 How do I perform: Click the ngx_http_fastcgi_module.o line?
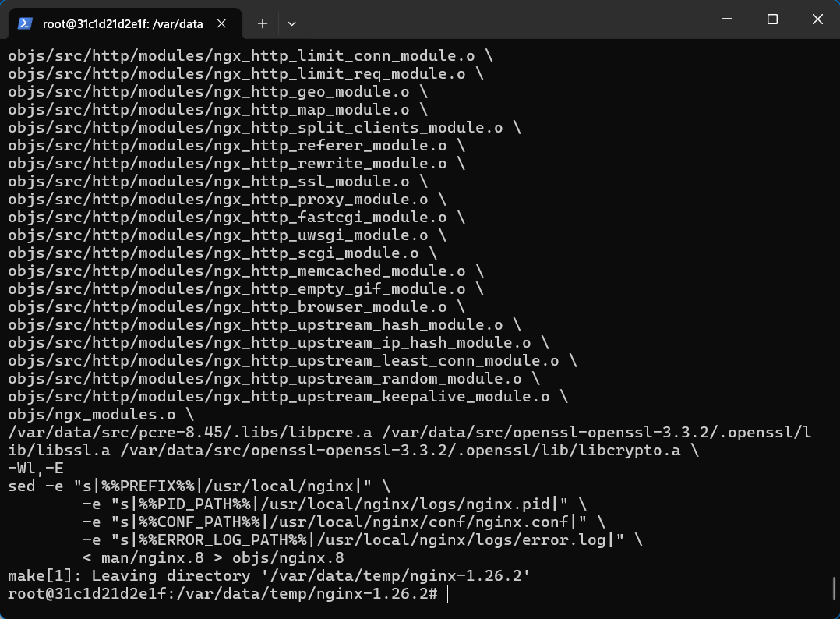[x=236, y=217]
